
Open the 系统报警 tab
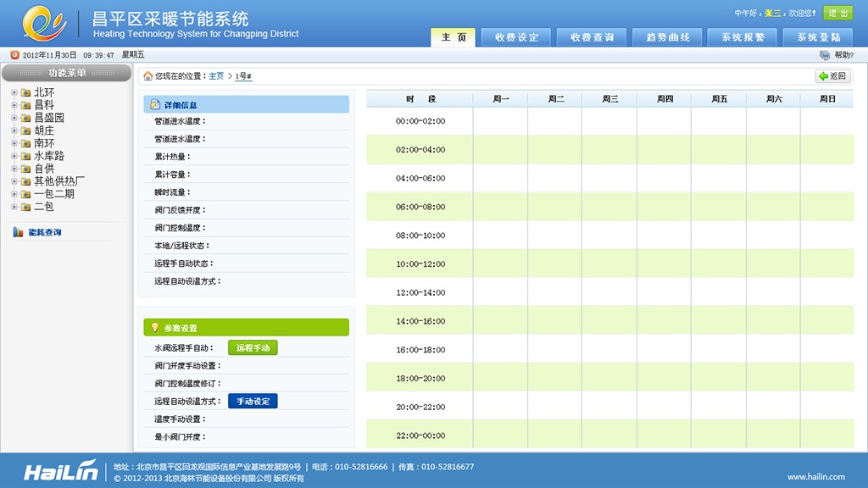click(743, 37)
